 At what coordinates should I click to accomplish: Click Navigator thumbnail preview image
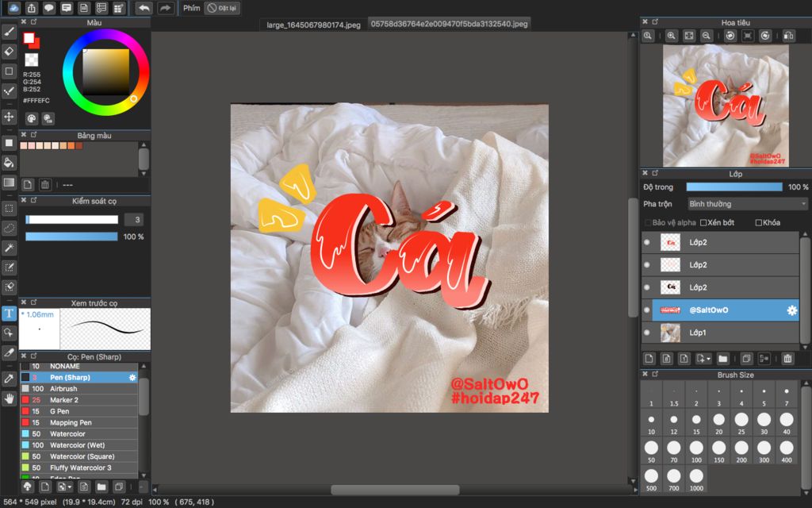pyautogui.click(x=726, y=106)
